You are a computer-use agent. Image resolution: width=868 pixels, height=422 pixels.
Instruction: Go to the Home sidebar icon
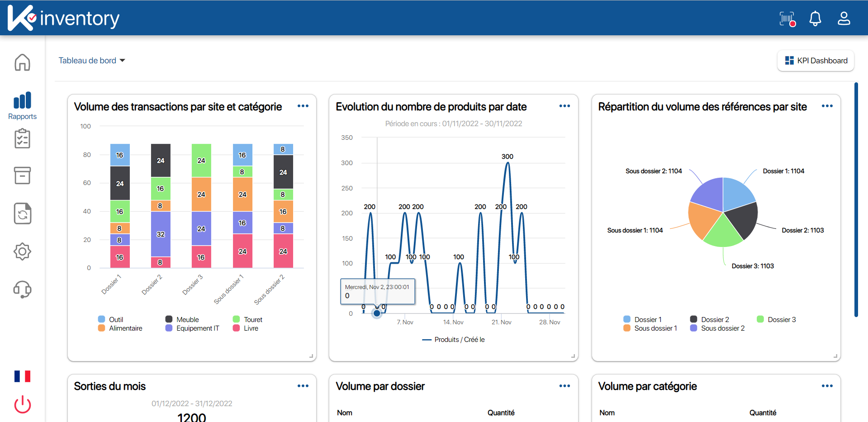coord(22,62)
